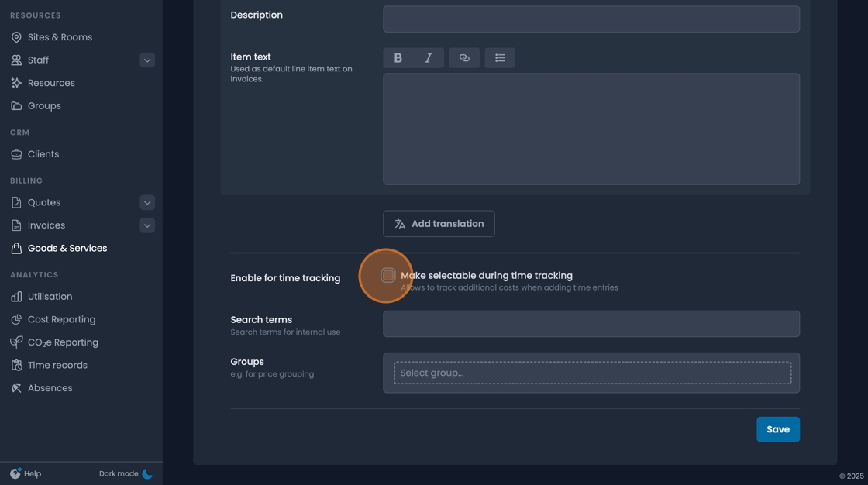Open the Clients page under CRM

coord(43,153)
